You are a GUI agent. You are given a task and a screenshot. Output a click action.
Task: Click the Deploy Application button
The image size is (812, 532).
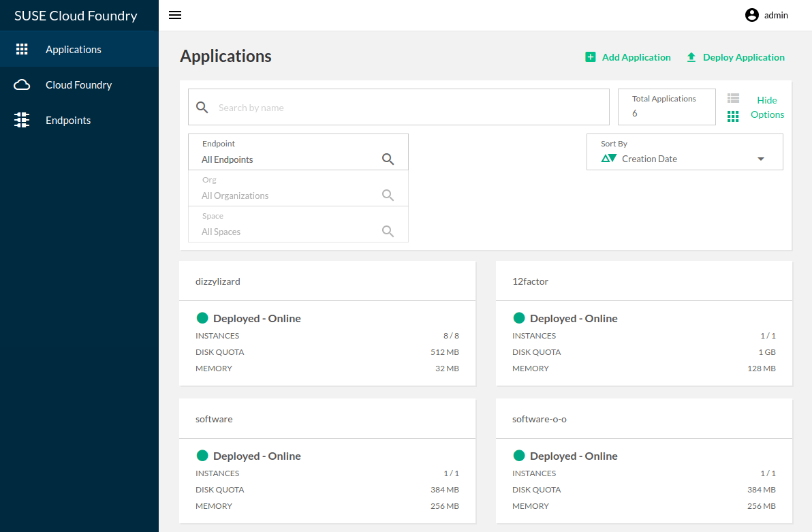743,57
